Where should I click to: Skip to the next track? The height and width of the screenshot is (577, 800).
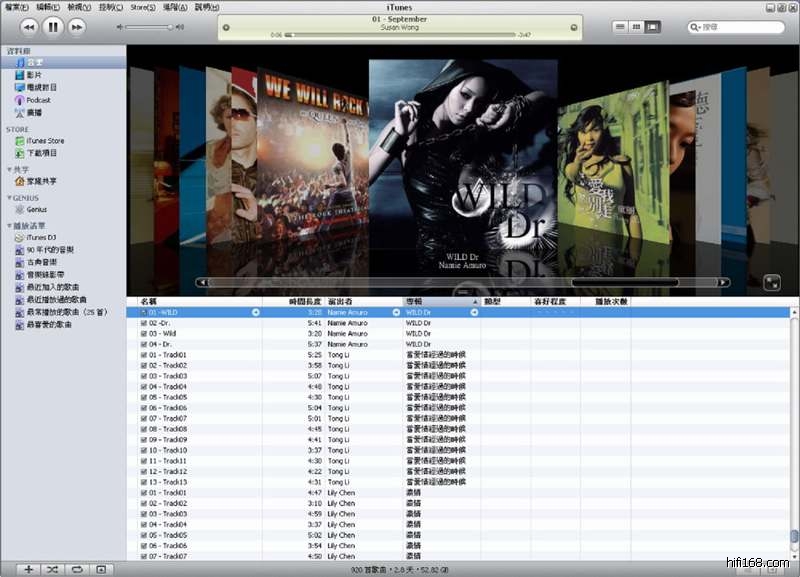point(77,27)
